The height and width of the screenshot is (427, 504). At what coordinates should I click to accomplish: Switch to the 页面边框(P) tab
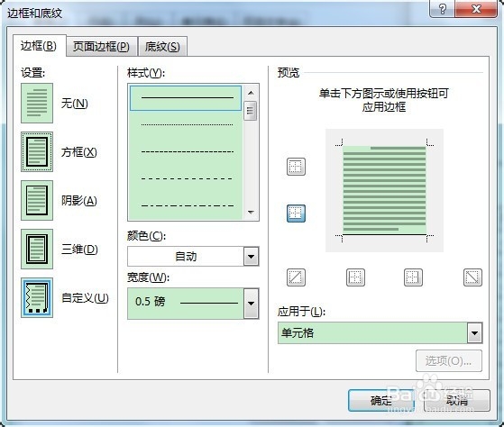(101, 47)
